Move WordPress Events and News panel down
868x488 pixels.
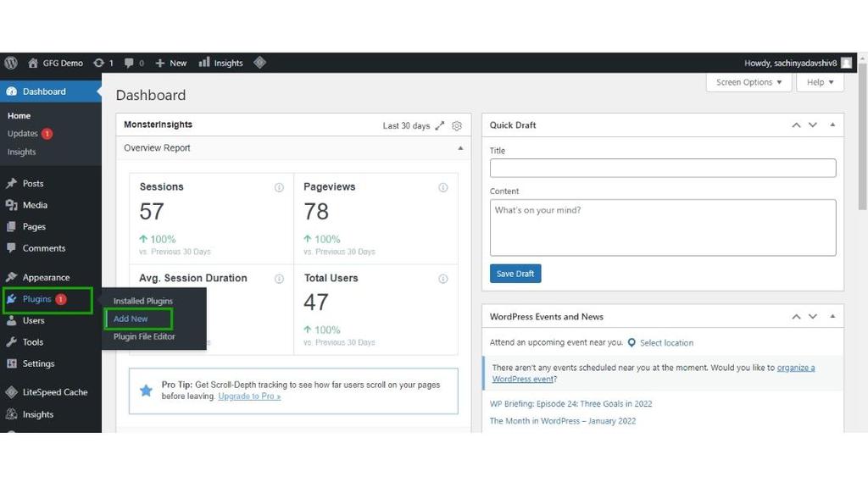(813, 317)
